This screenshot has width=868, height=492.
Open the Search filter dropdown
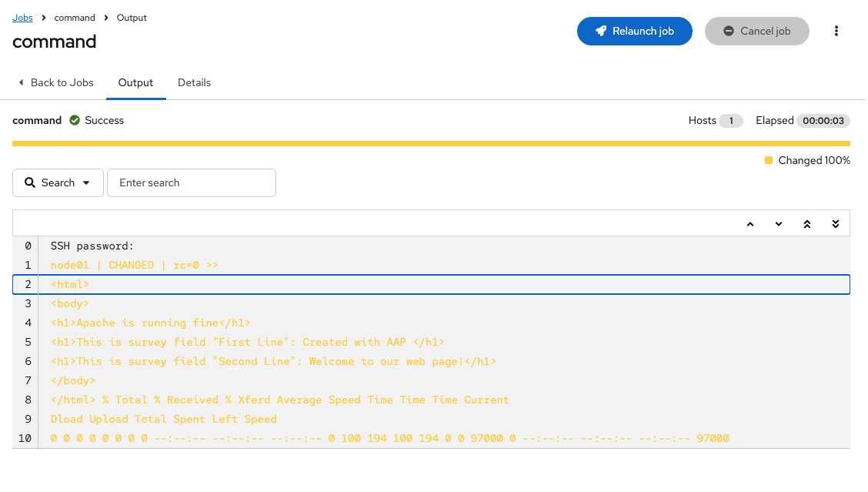(x=58, y=182)
